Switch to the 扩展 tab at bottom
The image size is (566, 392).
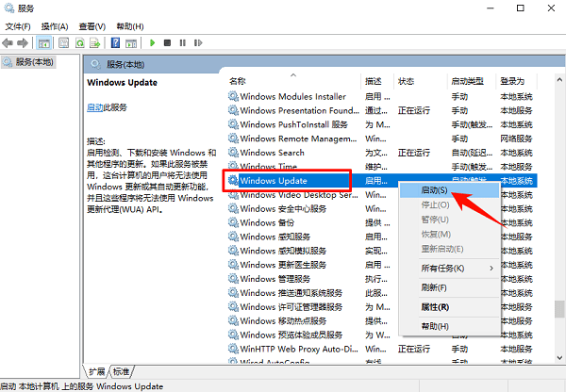tap(97, 371)
